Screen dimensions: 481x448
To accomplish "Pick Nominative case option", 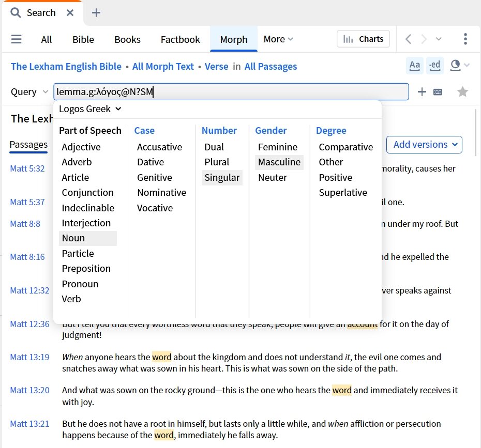I will click(162, 192).
